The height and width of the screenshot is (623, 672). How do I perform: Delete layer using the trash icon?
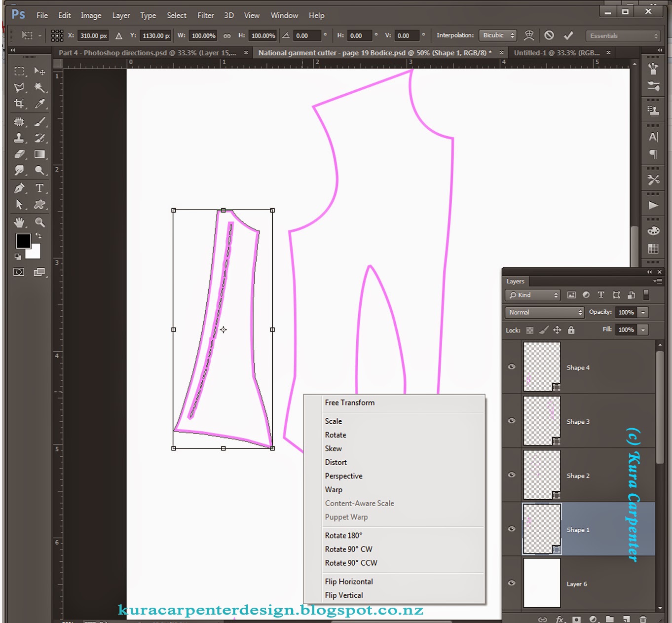coord(643,619)
